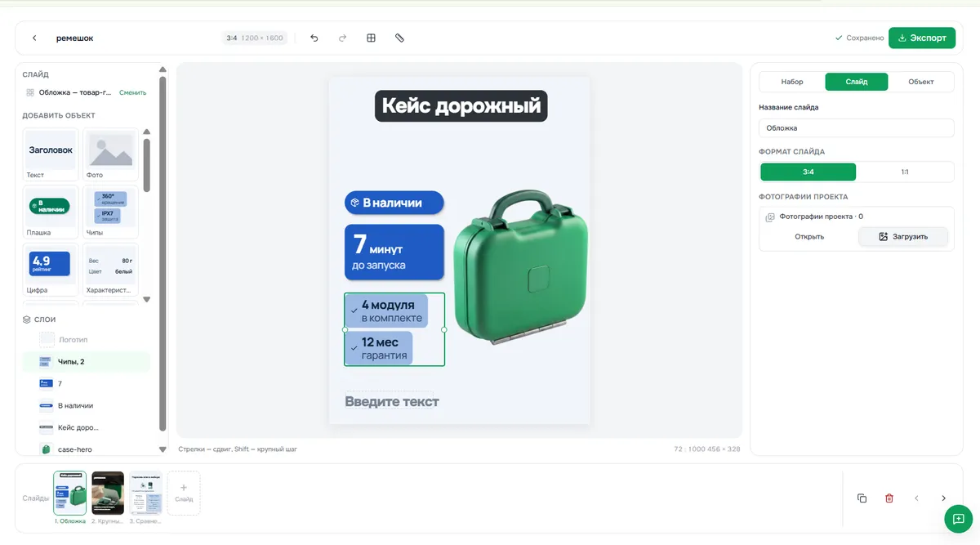Click the project photos gallery icon
Screen dimensions: 980x545
(x=770, y=217)
